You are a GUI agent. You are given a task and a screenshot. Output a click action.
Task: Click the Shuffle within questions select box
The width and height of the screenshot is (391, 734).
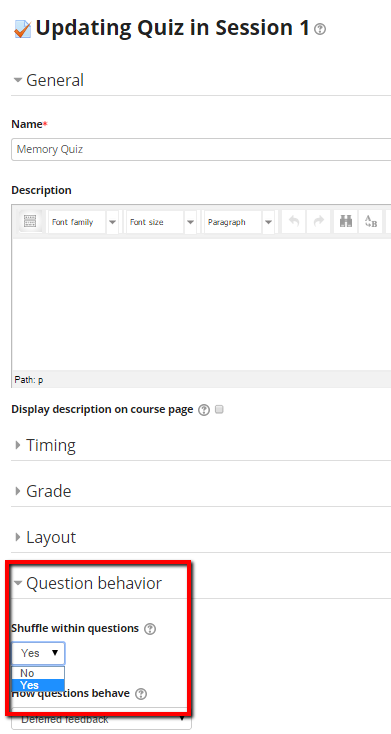coord(38,653)
